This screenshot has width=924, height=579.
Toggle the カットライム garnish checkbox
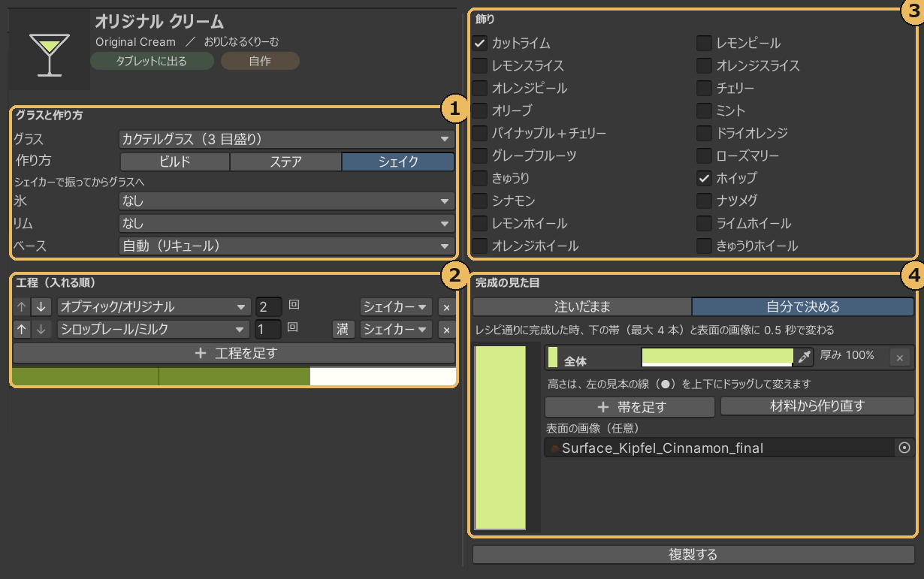click(x=479, y=43)
